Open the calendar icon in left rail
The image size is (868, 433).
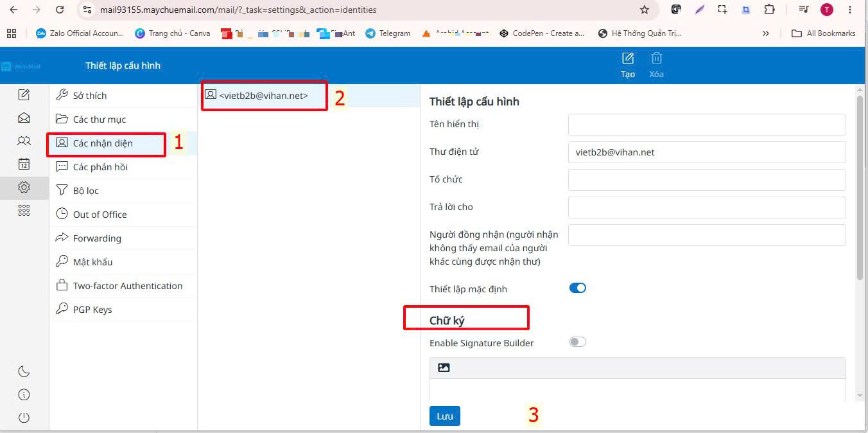(x=24, y=164)
